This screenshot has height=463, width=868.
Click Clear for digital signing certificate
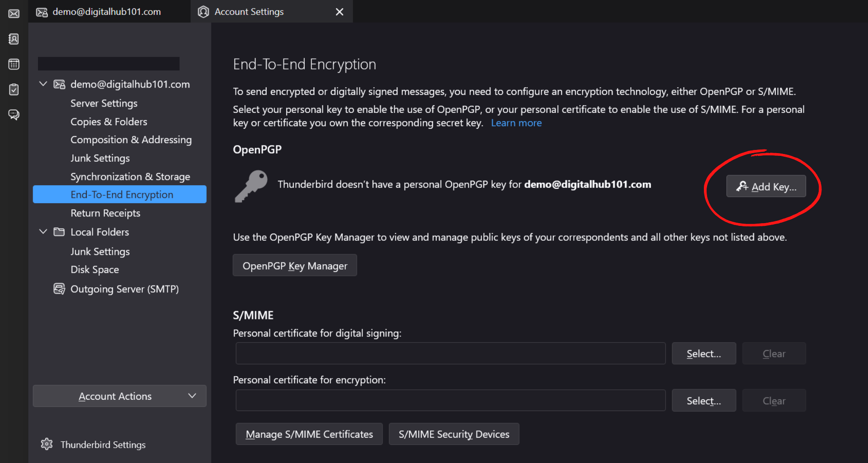774,354
